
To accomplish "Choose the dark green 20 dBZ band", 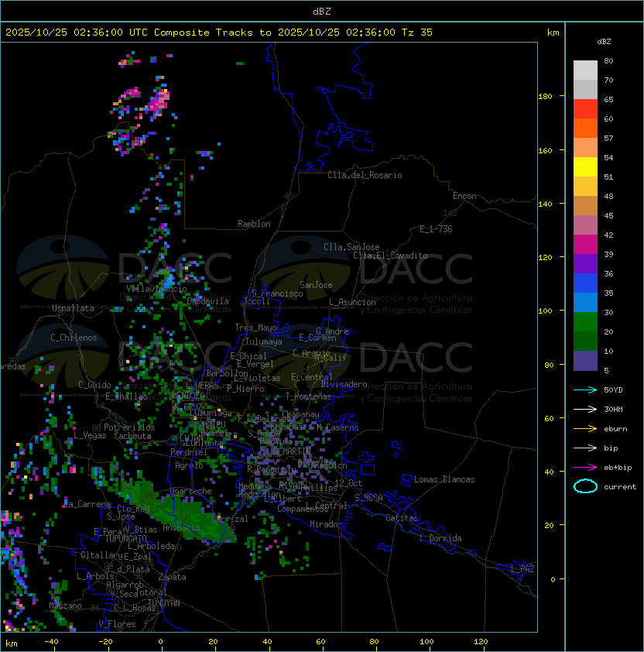I will (x=585, y=341).
